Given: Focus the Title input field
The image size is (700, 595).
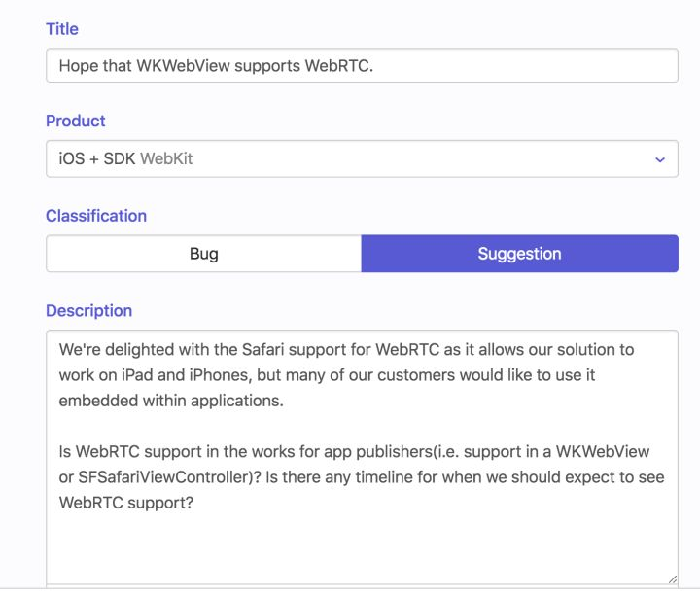Looking at the screenshot, I should pos(362,65).
